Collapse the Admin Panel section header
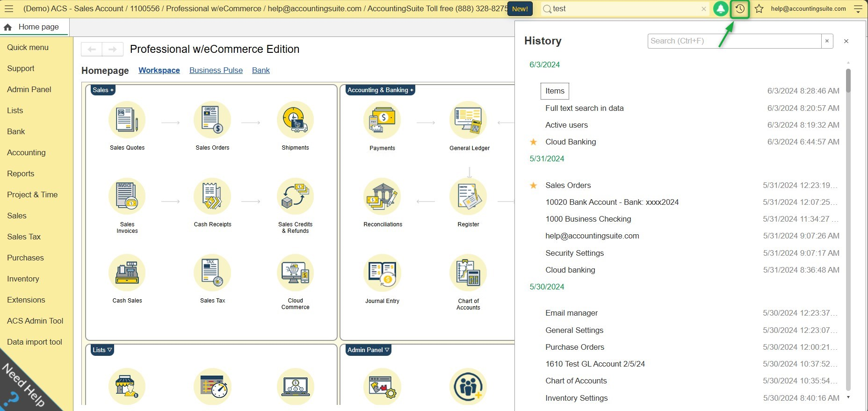This screenshot has height=411, width=868. click(x=368, y=350)
